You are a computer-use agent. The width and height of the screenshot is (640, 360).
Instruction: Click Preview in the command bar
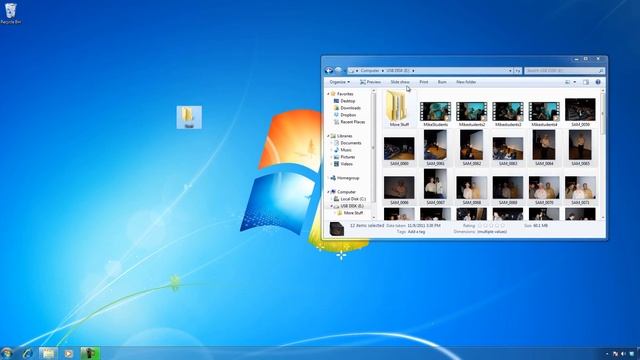click(370, 82)
